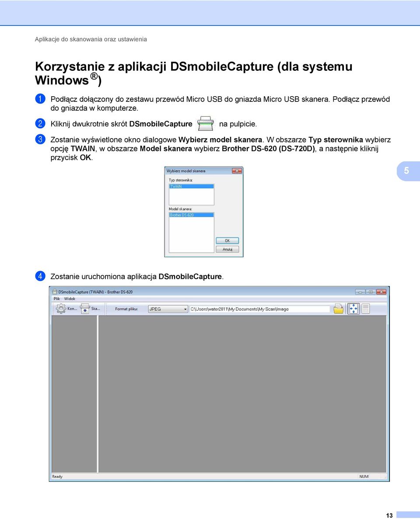Open the JPEG file format dropdown
Screen dimensions: 420x519
(x=168, y=309)
